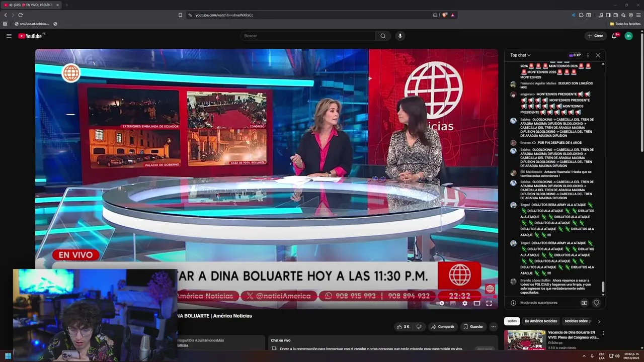Open Brave Shields lion icon
Screen dimensions: 644x362
coord(445,15)
